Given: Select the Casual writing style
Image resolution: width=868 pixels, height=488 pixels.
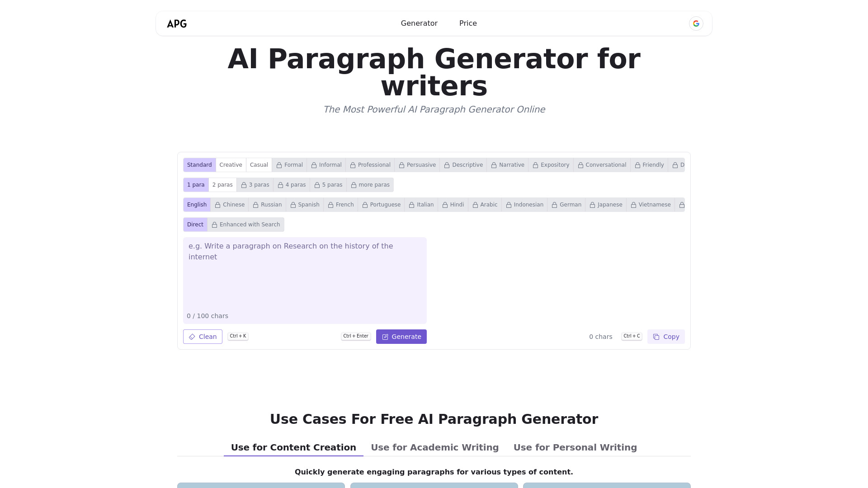Looking at the screenshot, I should [259, 164].
